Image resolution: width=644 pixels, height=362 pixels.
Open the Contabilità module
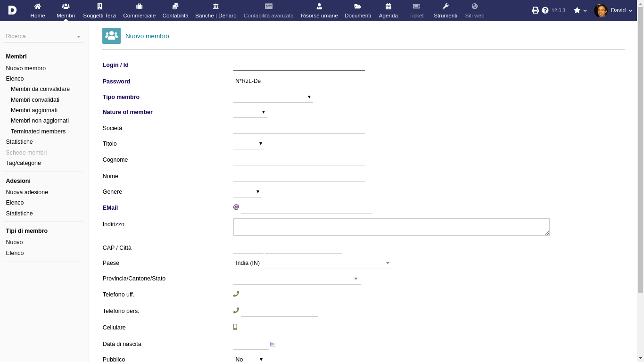point(175,10)
